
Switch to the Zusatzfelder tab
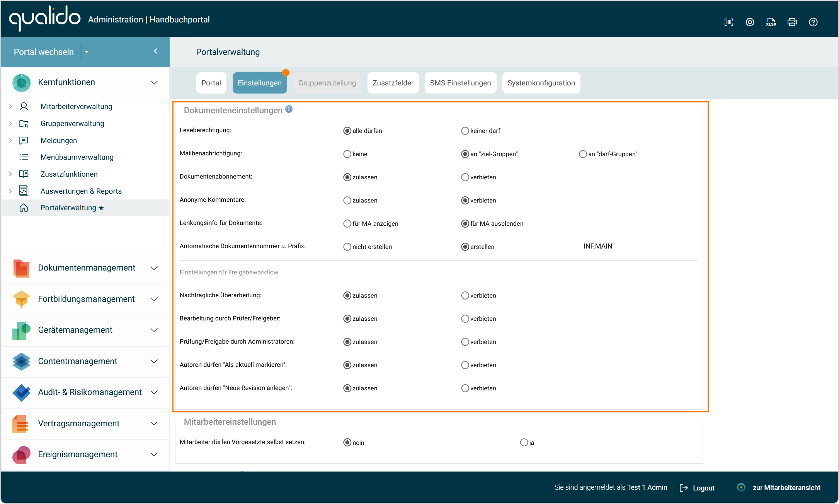[x=393, y=83]
